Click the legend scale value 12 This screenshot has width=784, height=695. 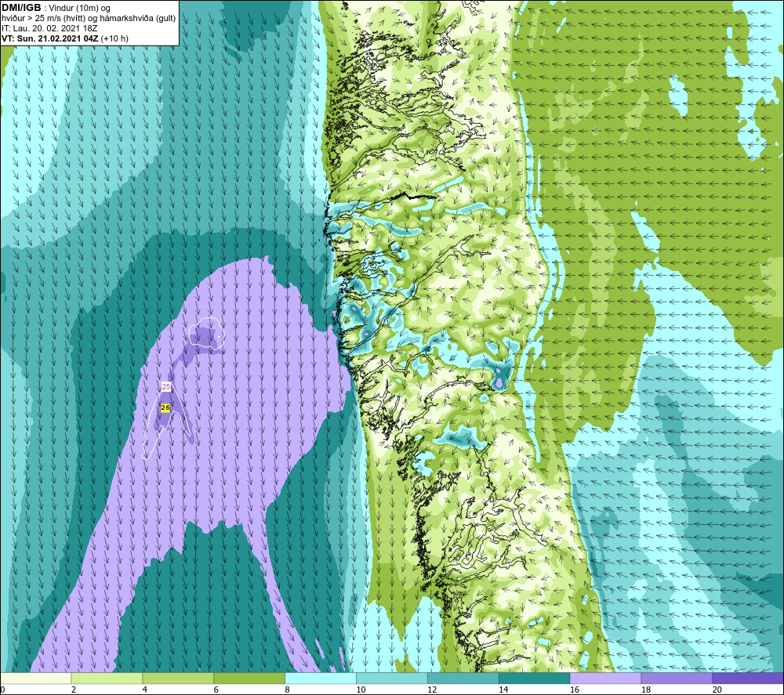click(x=432, y=690)
